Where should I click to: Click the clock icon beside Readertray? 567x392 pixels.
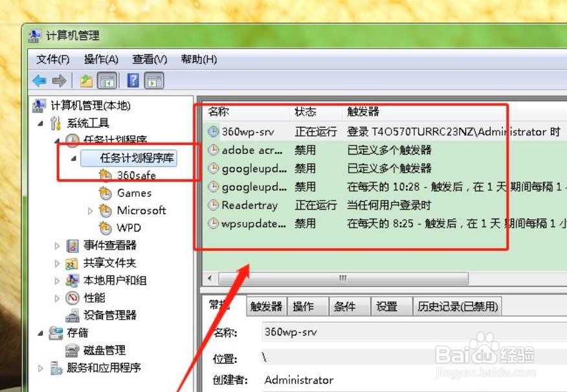click(x=214, y=205)
